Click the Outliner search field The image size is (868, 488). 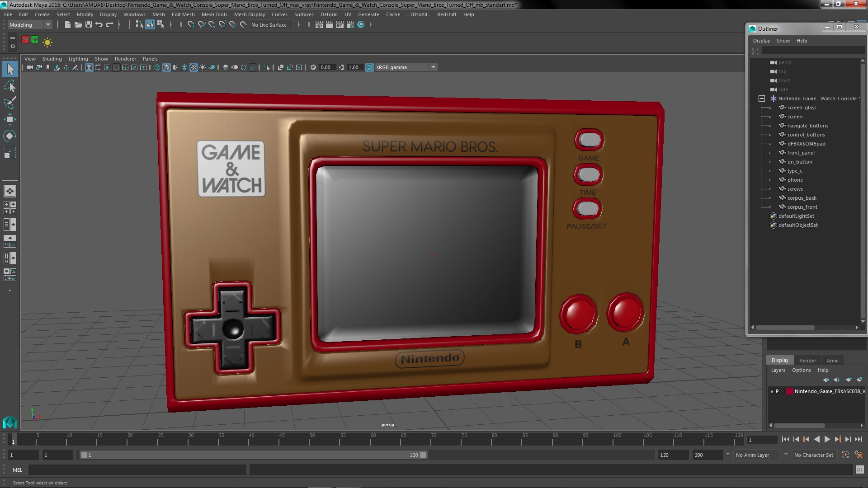pyautogui.click(x=813, y=51)
